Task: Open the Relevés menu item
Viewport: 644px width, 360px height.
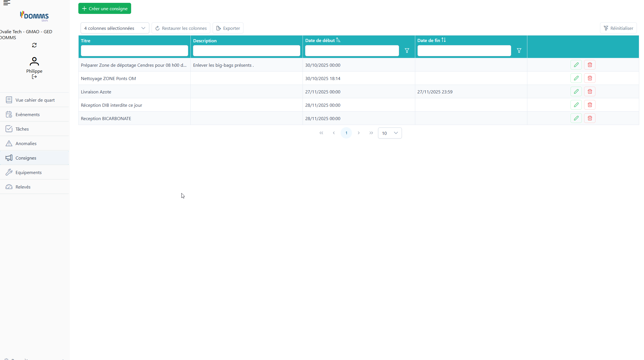Action: (x=23, y=187)
